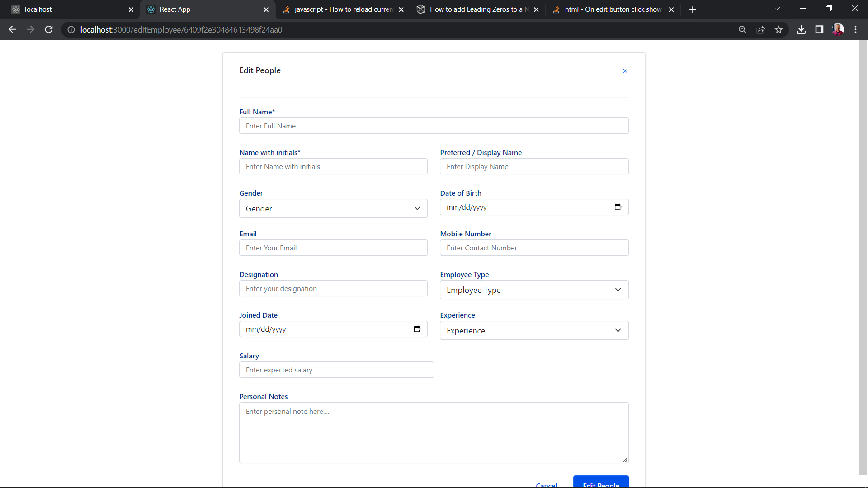Viewport: 868px width, 488px height.
Task: Focus the Mobile Number field
Action: coord(534,248)
